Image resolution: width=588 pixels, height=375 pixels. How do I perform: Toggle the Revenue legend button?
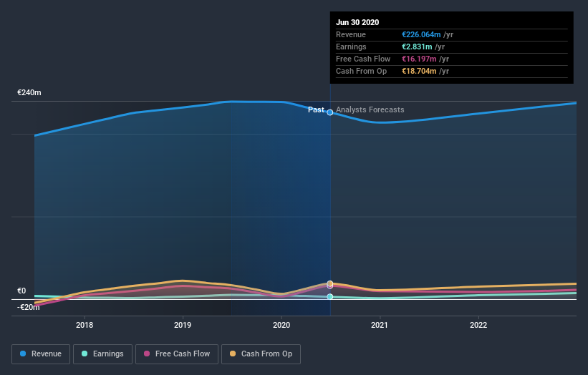pyautogui.click(x=41, y=354)
